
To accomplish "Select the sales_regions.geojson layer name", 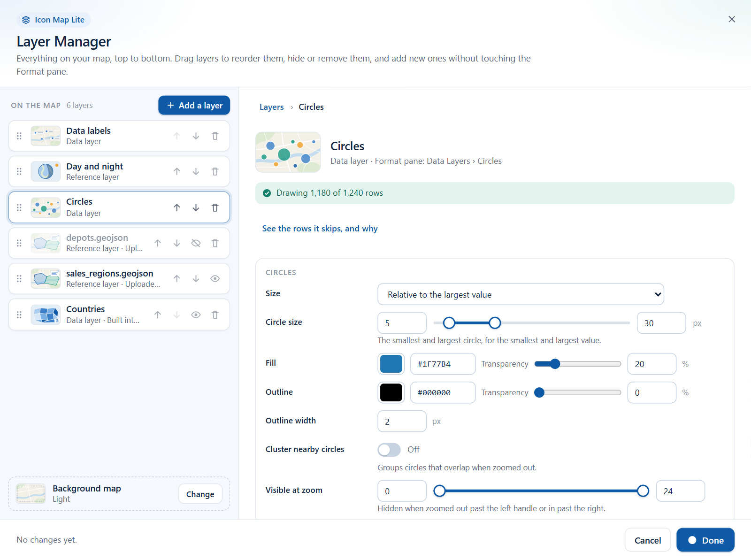I will pyautogui.click(x=110, y=273).
